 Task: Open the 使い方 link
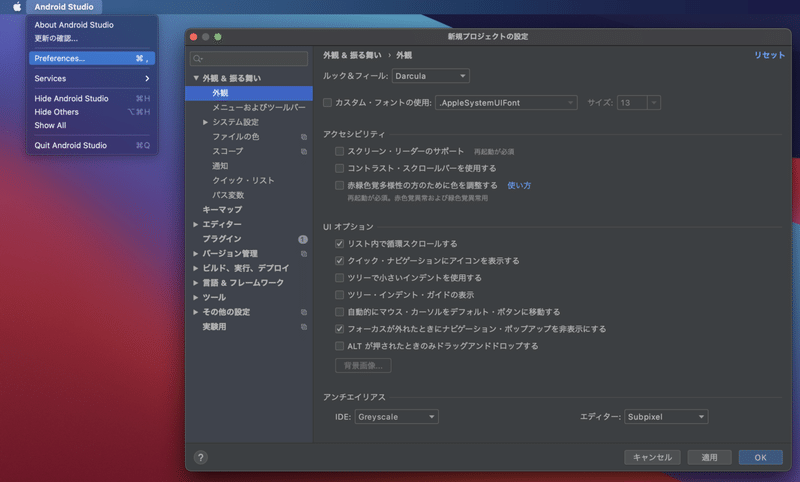pos(519,185)
